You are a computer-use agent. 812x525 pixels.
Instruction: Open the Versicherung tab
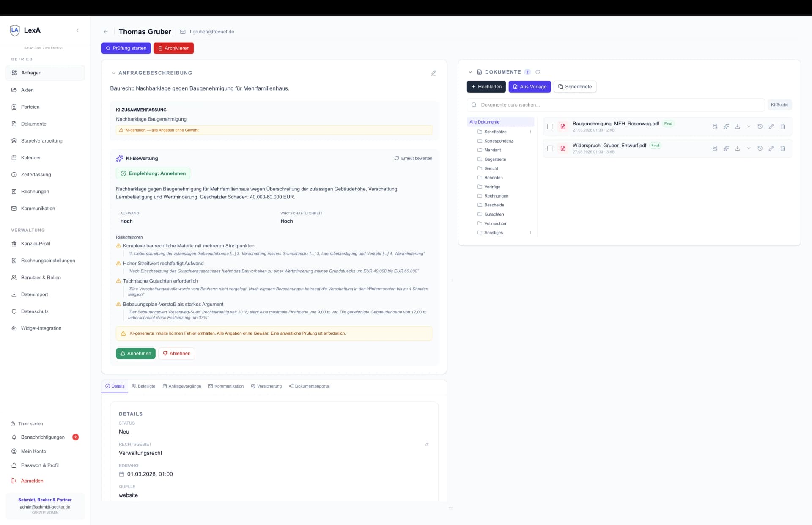[266, 386]
